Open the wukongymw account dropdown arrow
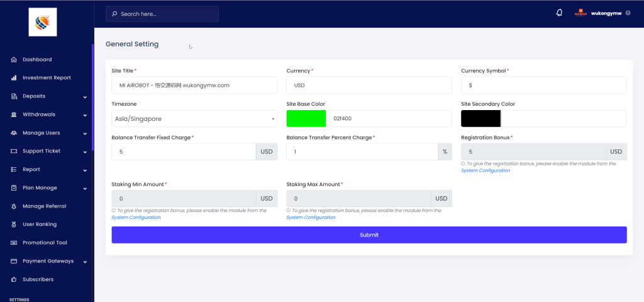Image resolution: width=644 pixels, height=302 pixels. 628,13
